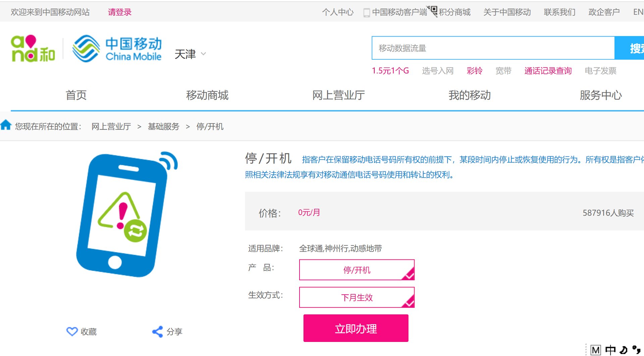Click the blue search button
This screenshot has width=644, height=356.
tap(629, 48)
